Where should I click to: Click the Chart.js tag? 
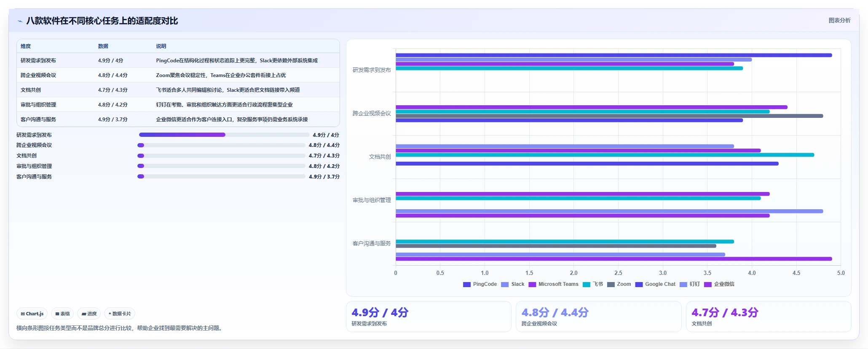[32, 314]
